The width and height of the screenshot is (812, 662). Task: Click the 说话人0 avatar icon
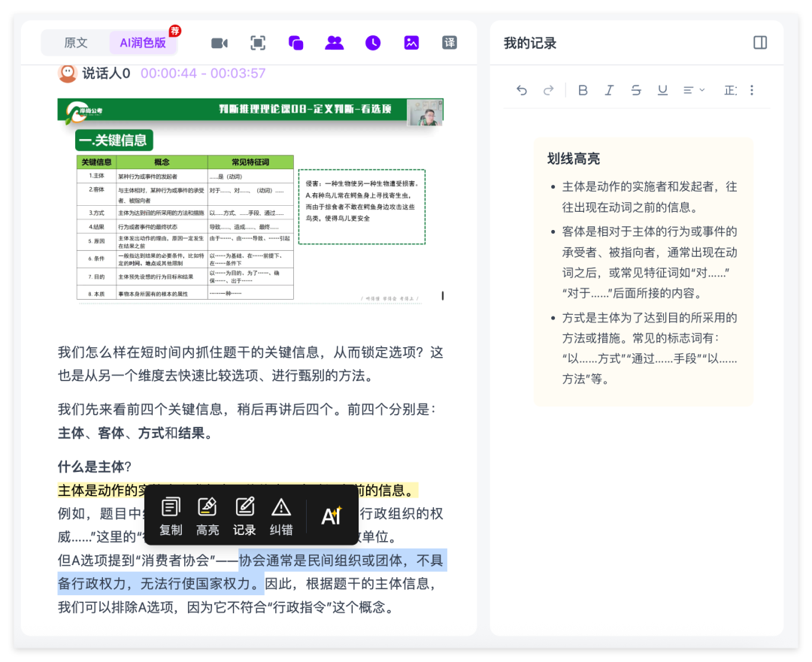coord(68,73)
